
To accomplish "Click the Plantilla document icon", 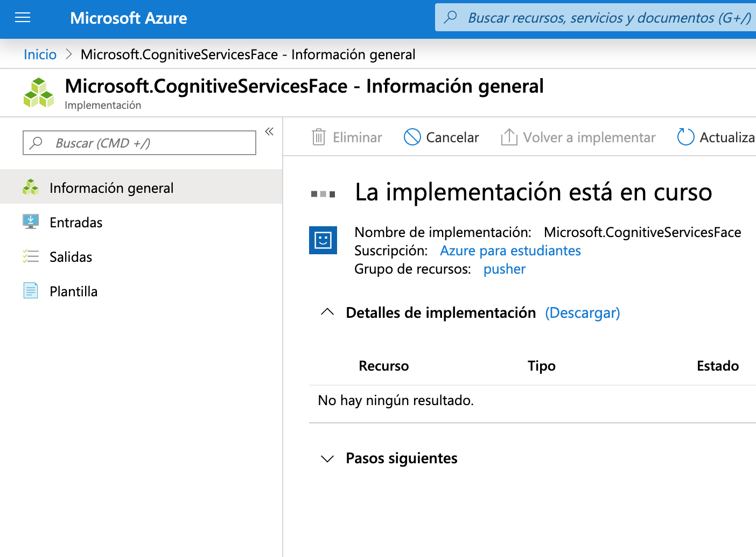I will [31, 291].
